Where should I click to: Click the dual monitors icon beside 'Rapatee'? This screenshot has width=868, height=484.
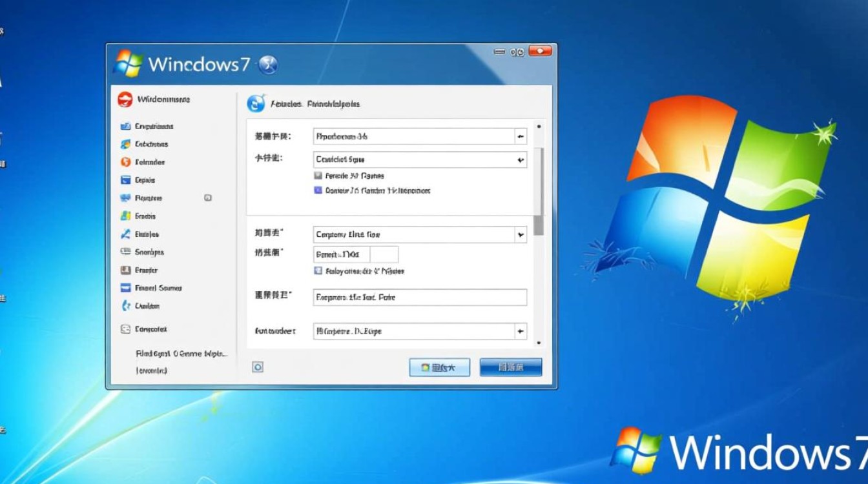[x=125, y=198]
